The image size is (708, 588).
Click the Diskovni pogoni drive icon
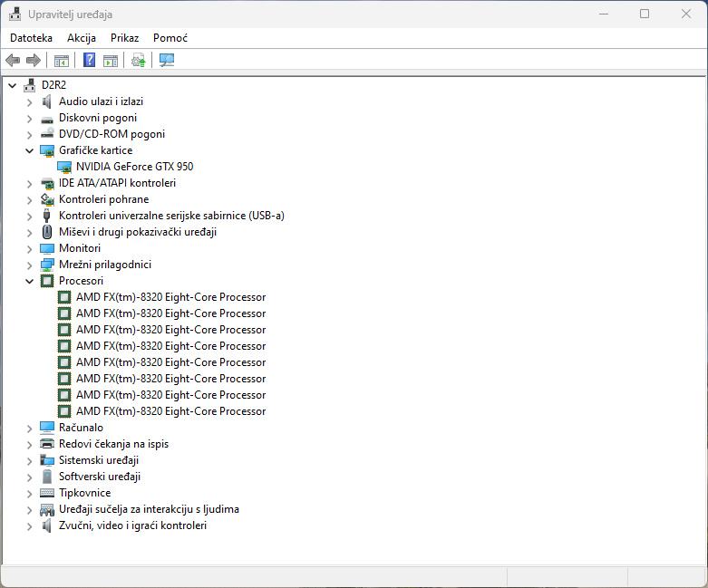(47, 119)
